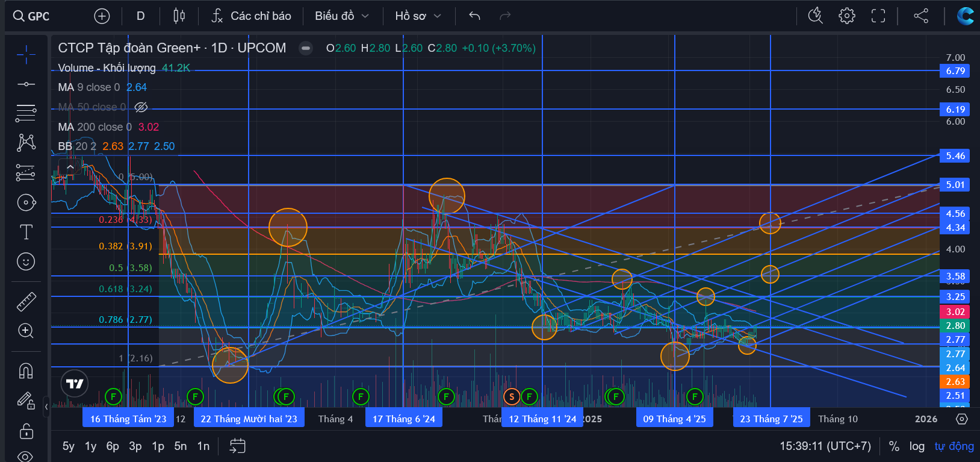Select the ruler measure tool

click(x=26, y=301)
